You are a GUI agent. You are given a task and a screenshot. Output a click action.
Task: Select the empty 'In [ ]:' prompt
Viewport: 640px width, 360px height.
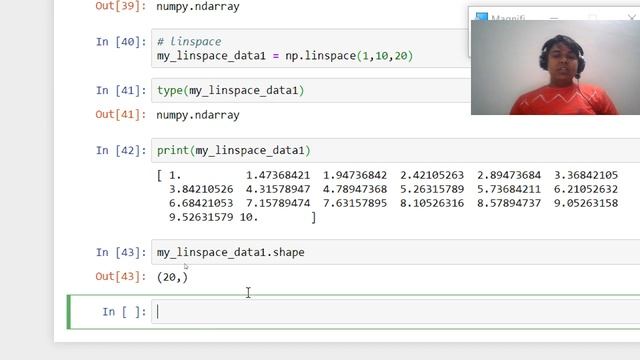click(124, 312)
